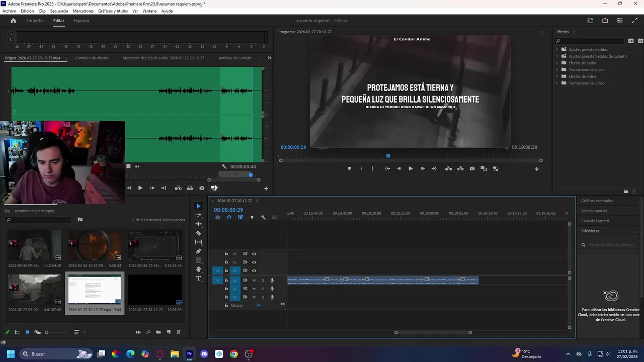
Task: Click Go to In point in Program monitor
Action: pyautogui.click(x=387, y=168)
